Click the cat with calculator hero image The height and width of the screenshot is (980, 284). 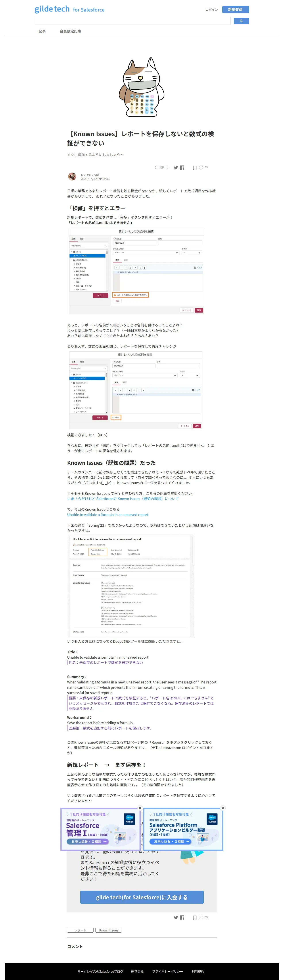142,87
